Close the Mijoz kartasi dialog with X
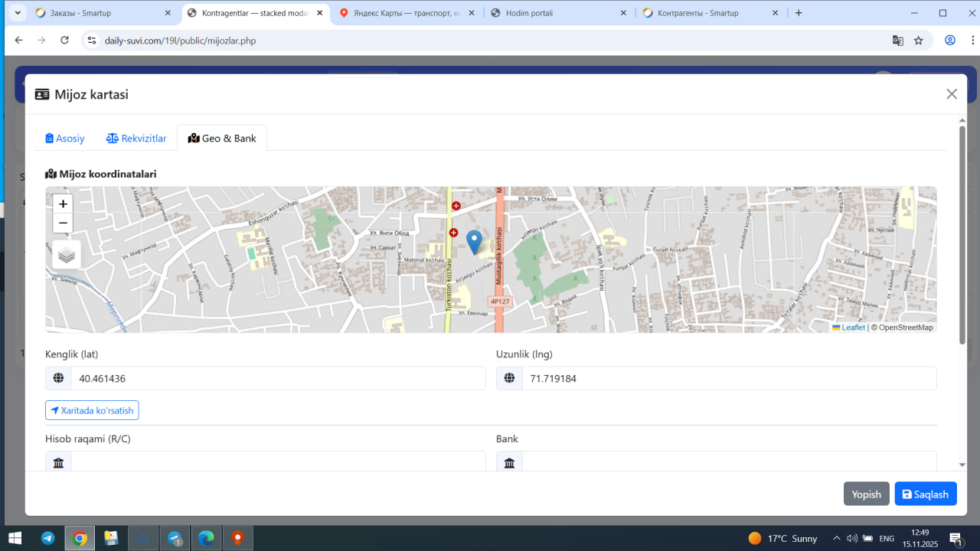This screenshot has height=551, width=980. coord(952,94)
